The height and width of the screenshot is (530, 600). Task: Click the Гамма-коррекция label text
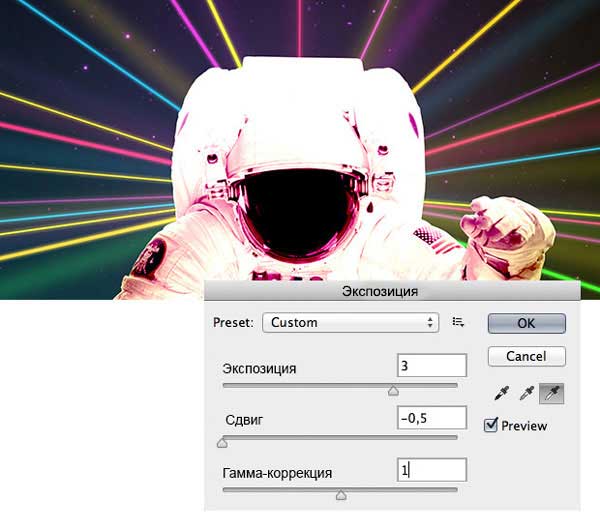(277, 472)
